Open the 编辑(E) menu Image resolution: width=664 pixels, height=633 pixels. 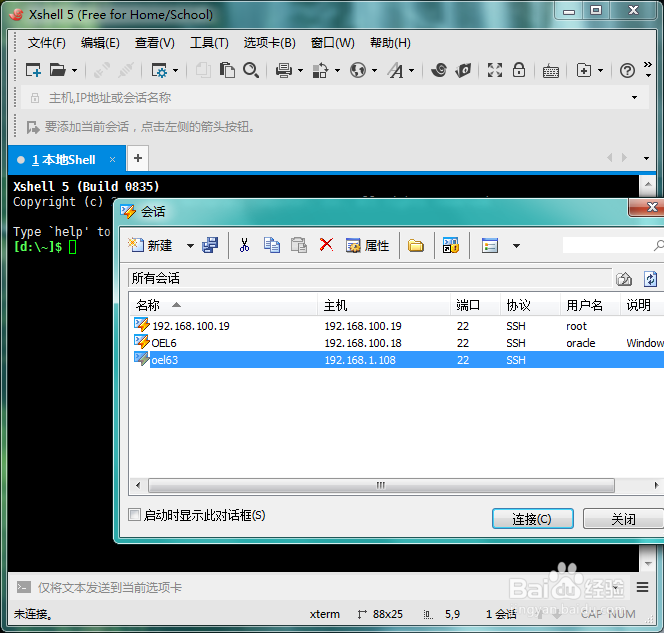click(100, 43)
